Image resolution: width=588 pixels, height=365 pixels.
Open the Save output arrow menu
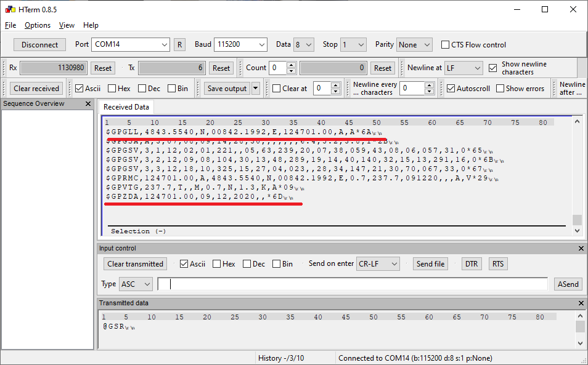pos(256,89)
